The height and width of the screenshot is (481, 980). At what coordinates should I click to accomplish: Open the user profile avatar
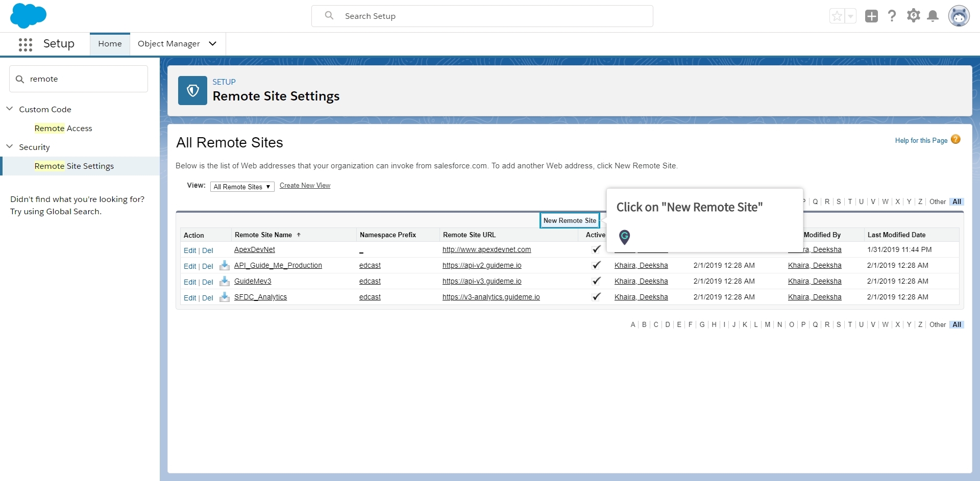click(x=959, y=16)
